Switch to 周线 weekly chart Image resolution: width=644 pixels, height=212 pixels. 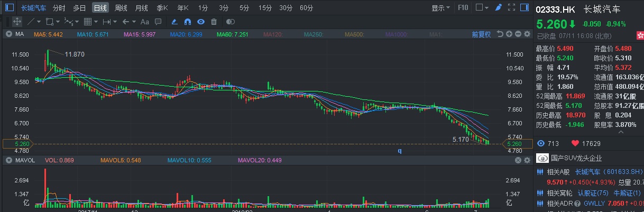click(121, 8)
